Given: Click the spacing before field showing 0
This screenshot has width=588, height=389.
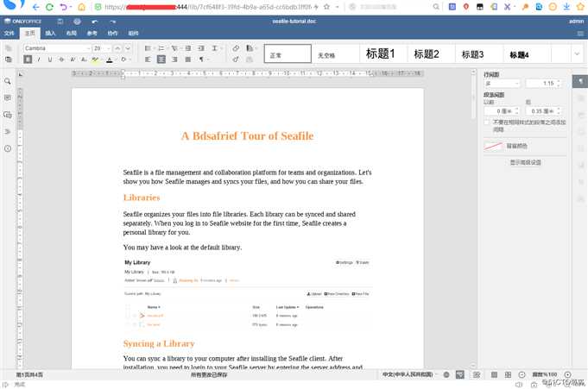Looking at the screenshot, I should [502, 111].
